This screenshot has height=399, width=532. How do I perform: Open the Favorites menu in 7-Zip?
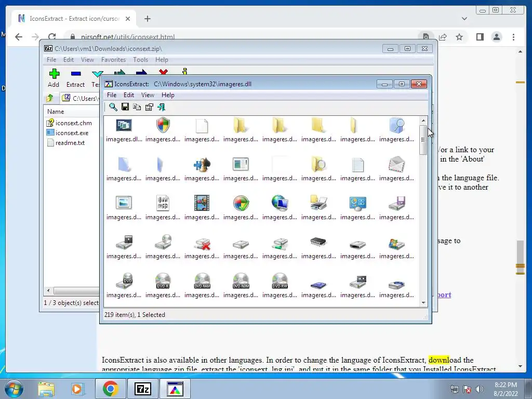tap(113, 60)
